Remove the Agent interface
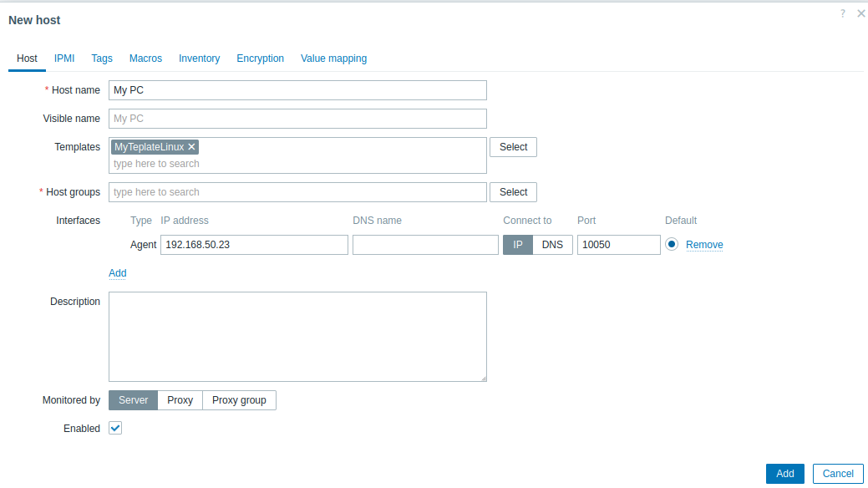The width and height of the screenshot is (868, 488). (x=704, y=245)
